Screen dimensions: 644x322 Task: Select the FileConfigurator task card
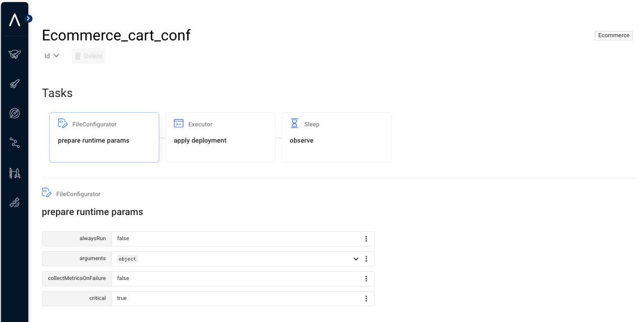pyautogui.click(x=104, y=137)
